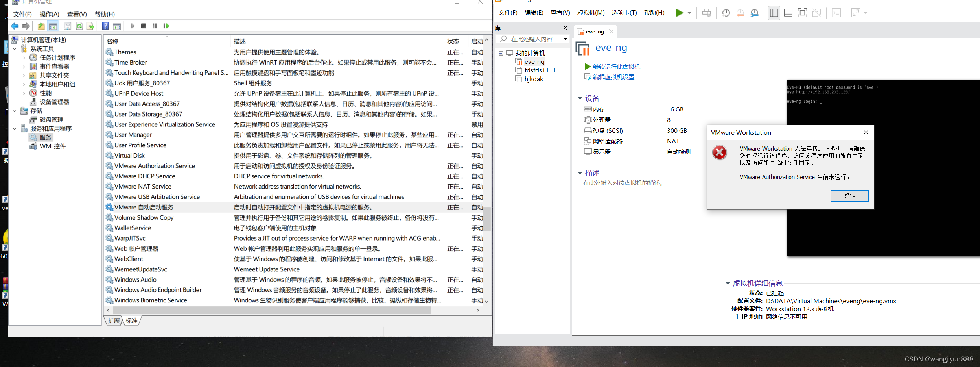Screen dimensions: 980x367
Task: Open the Snapshot Manager icon
Action: click(x=754, y=13)
